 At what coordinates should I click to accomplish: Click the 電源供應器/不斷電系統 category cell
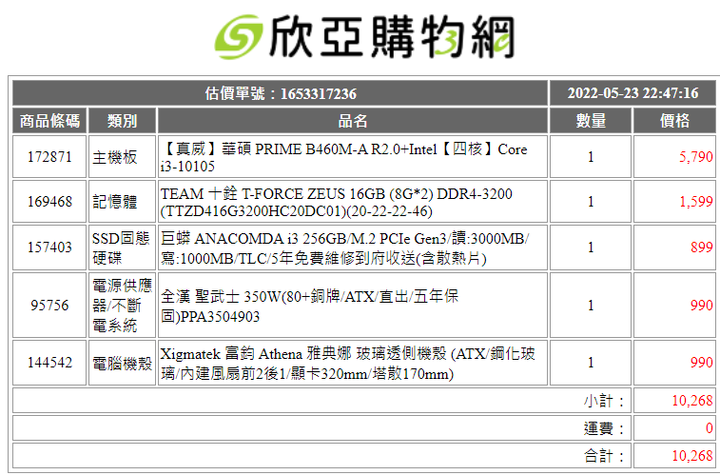122,305
